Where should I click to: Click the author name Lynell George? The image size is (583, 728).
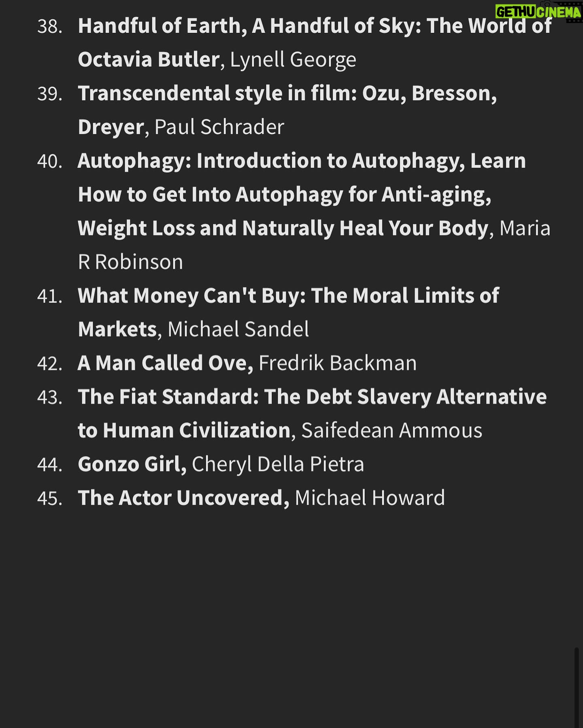pyautogui.click(x=293, y=59)
